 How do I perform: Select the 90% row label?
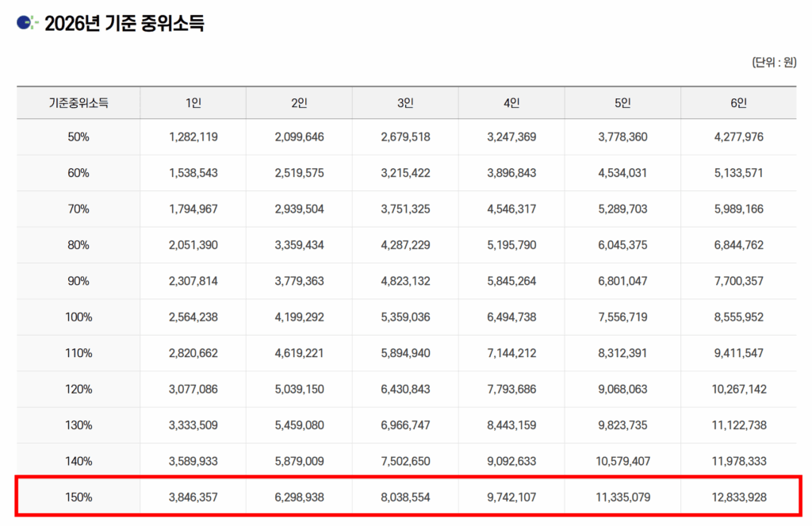pos(79,281)
